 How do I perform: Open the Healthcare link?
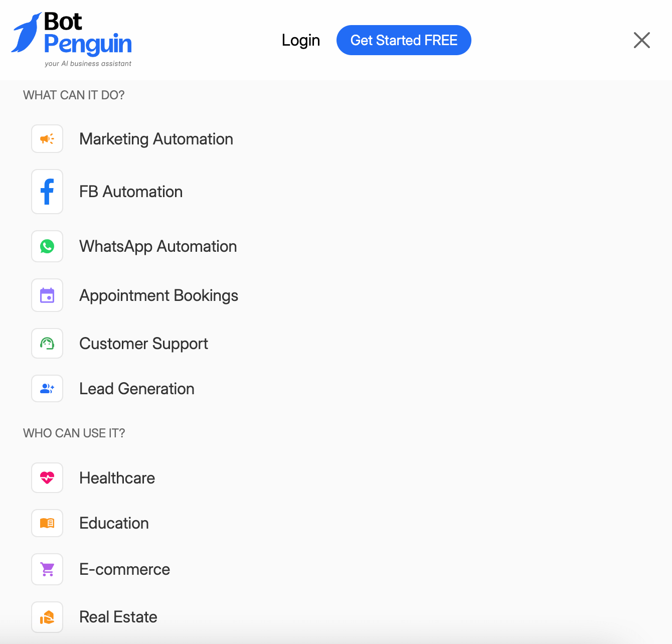pyautogui.click(x=117, y=478)
